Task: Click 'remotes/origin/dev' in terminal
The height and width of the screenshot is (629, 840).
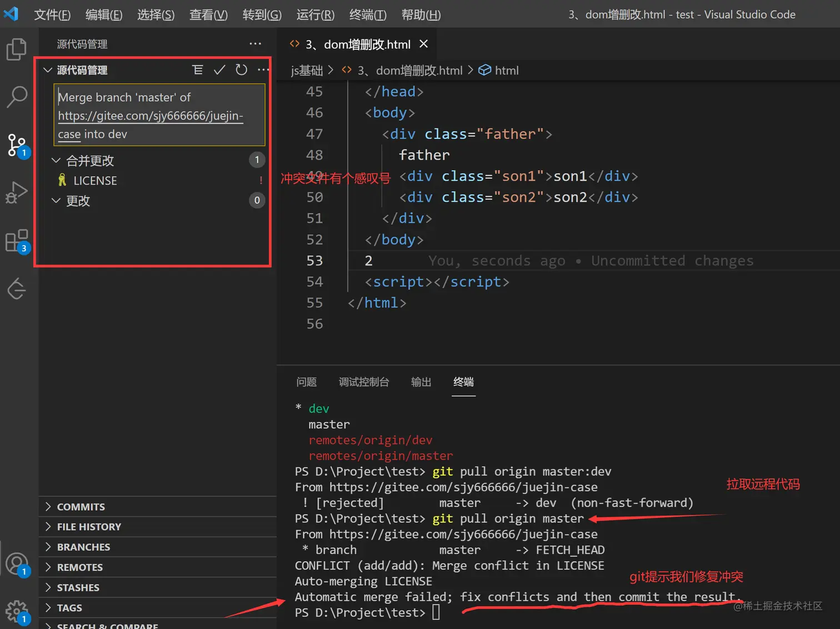Action: 370,440
